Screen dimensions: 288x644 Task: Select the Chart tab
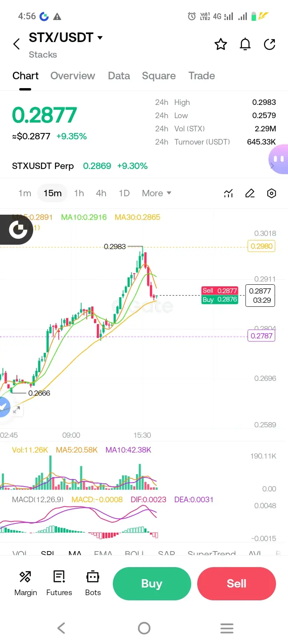[26, 76]
